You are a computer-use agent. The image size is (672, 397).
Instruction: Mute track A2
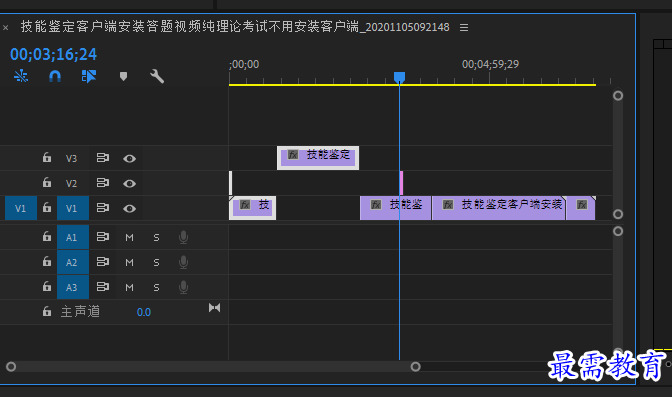click(x=129, y=262)
